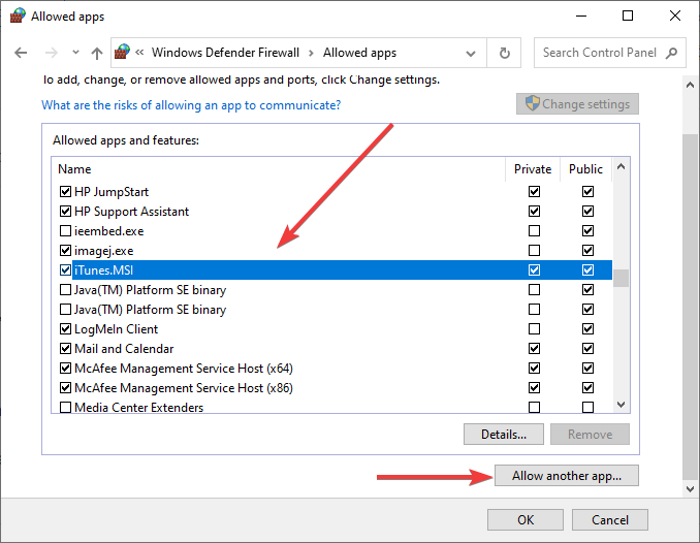Viewport: 700px width, 543px height.
Task: Click the firewall icon in address bar
Action: click(123, 52)
